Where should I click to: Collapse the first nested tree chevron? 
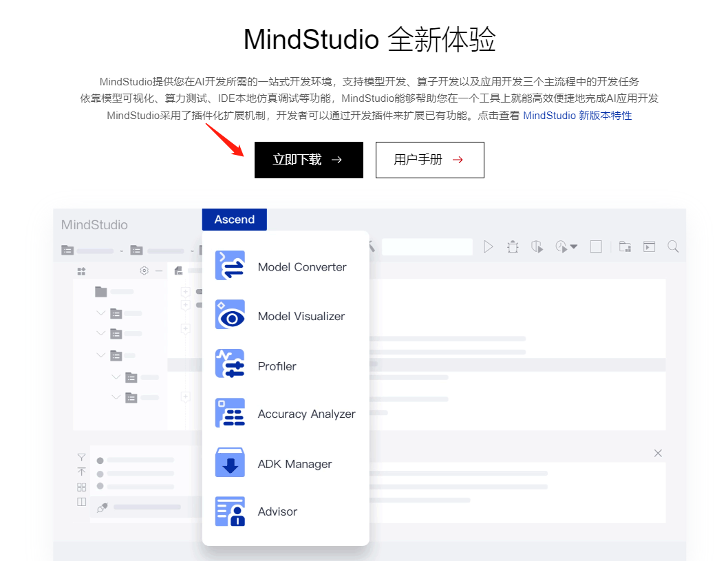click(x=116, y=377)
